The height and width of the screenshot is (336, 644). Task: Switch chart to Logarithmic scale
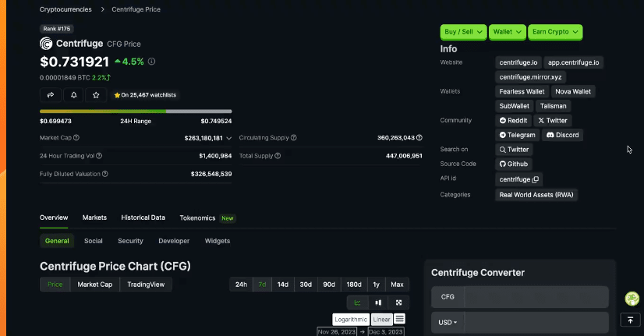click(x=351, y=319)
